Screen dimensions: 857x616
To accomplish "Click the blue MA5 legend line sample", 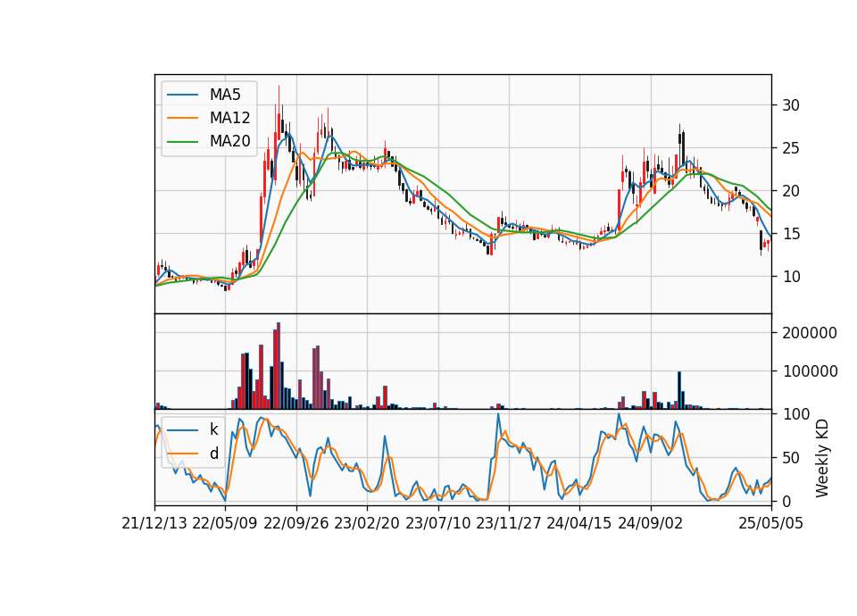I will 182,95.
